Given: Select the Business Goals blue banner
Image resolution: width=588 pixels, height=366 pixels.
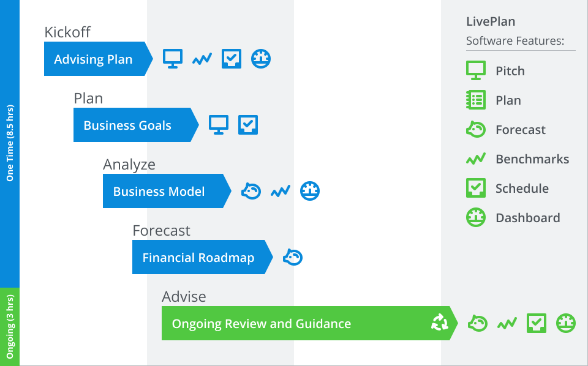Looking at the screenshot, I should point(128,125).
